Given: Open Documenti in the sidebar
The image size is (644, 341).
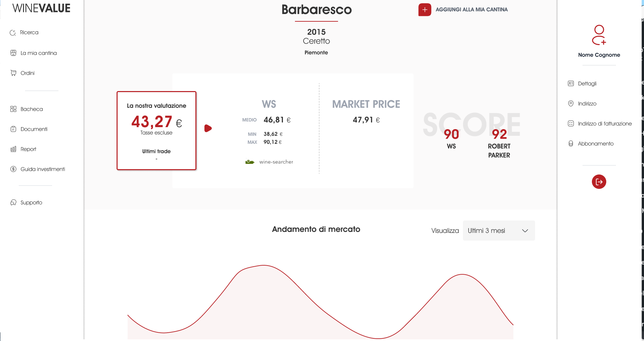Looking at the screenshot, I should coord(34,129).
